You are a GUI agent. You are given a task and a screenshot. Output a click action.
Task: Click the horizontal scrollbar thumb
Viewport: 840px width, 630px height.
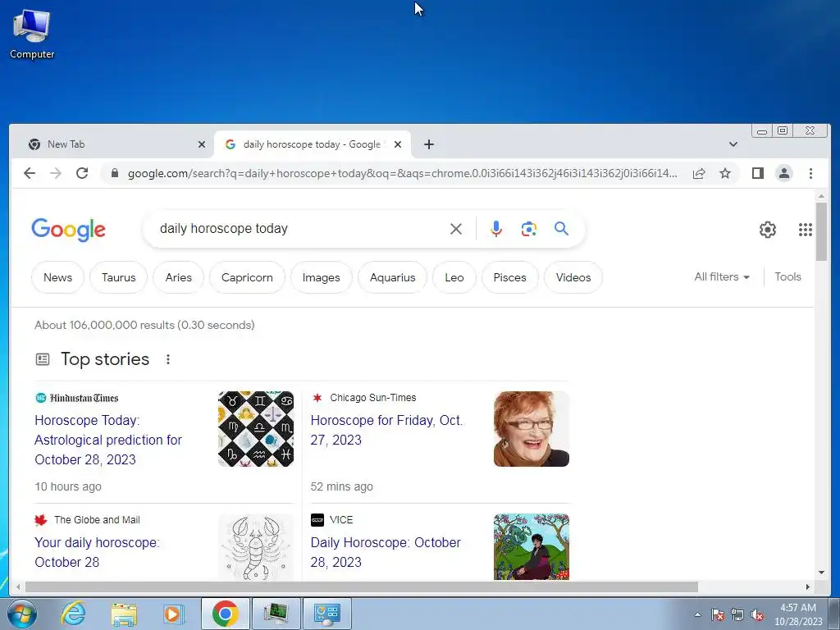coord(362,587)
